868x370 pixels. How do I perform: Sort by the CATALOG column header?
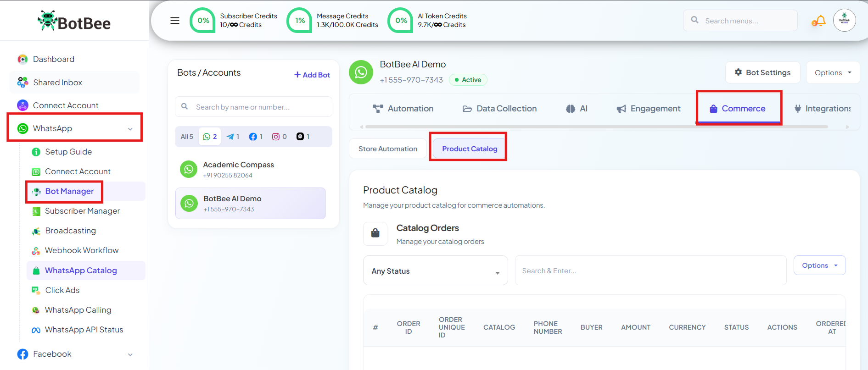pos(499,327)
